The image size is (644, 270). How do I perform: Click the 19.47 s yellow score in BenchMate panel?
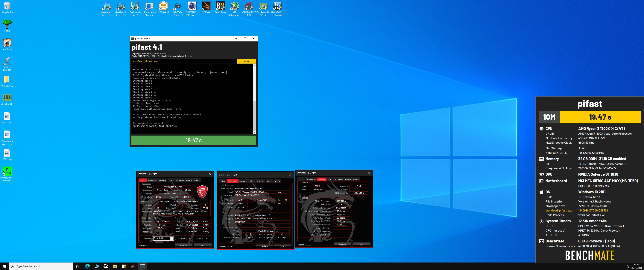click(x=600, y=117)
